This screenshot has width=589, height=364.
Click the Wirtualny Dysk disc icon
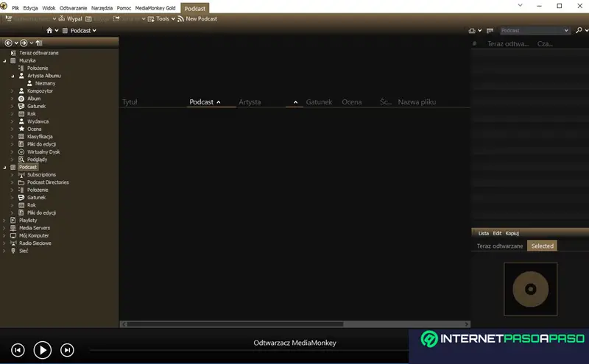coord(21,151)
